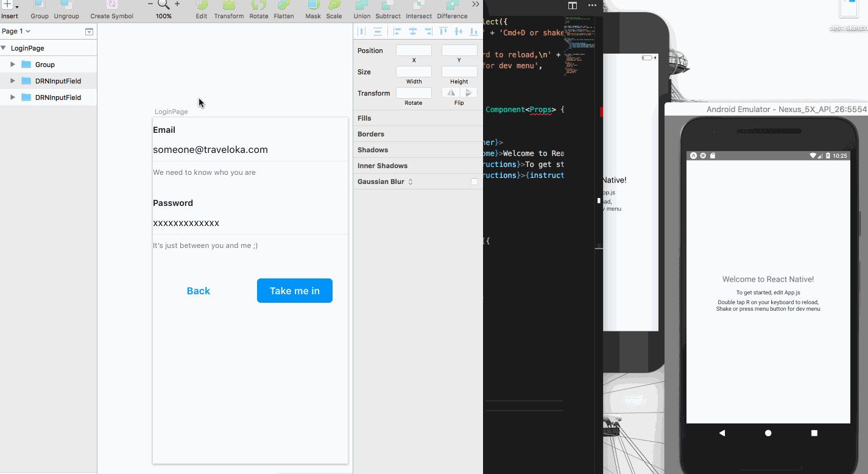Click the Ungroup toolbar icon
Image resolution: width=868 pixels, height=474 pixels.
click(x=66, y=4)
